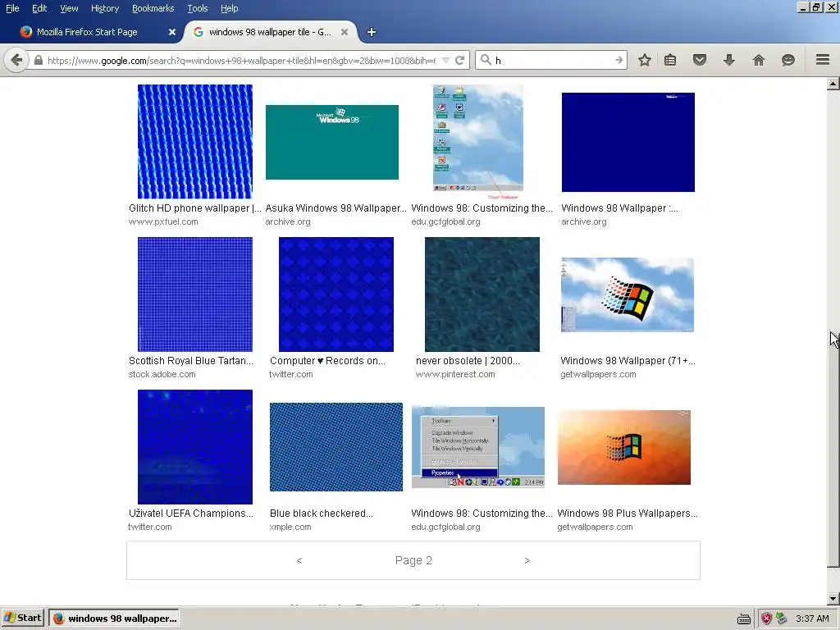
Task: Go back using the back arrow button
Action: point(16,60)
